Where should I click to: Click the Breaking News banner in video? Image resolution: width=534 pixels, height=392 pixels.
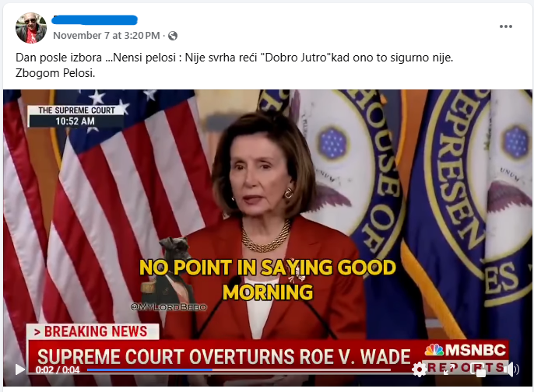coord(93,331)
